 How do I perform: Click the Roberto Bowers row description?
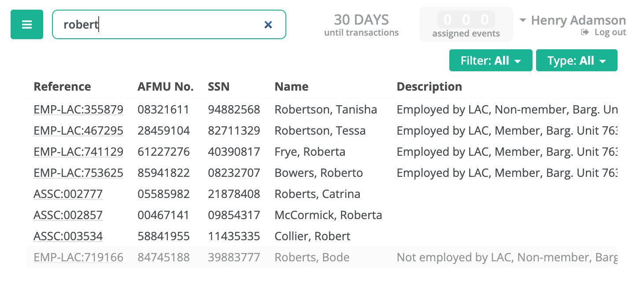pos(507,173)
